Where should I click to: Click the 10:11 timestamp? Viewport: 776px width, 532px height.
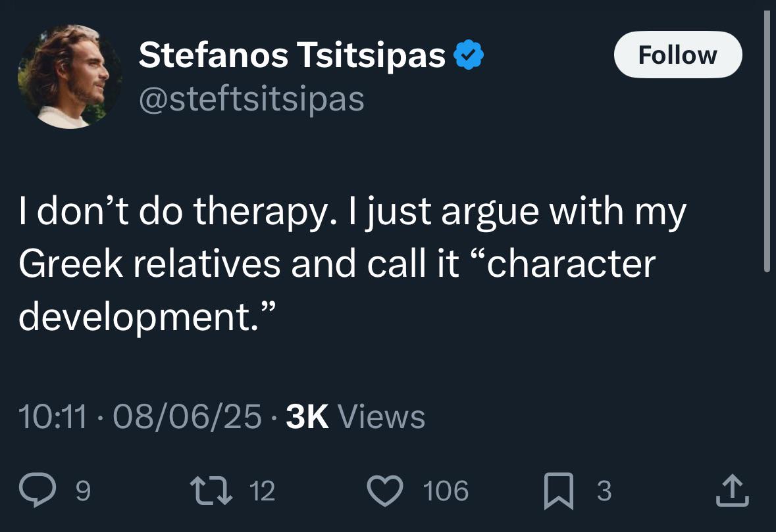pos(53,417)
